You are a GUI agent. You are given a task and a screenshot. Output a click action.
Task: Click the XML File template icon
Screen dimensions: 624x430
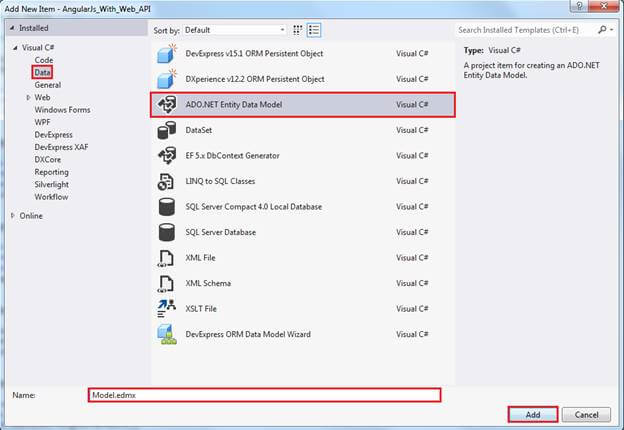[x=166, y=258]
